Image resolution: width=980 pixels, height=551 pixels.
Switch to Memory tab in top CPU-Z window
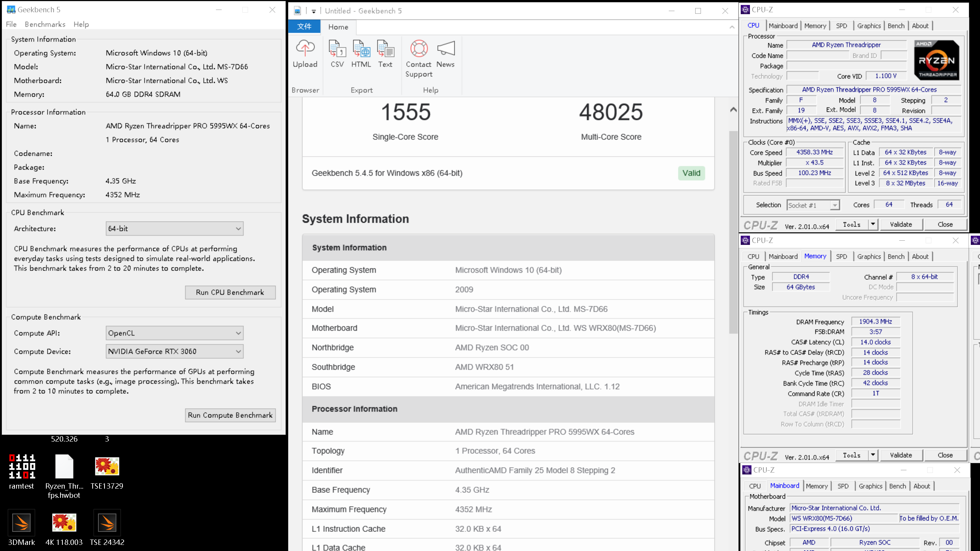pos(815,26)
